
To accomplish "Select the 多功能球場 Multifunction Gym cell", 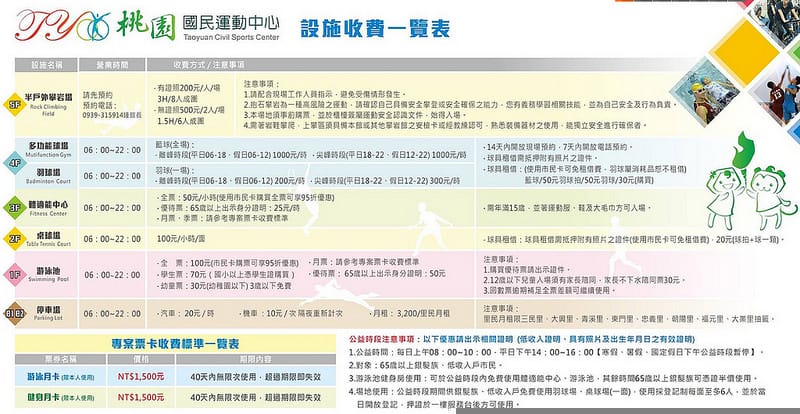I will pos(47,150).
